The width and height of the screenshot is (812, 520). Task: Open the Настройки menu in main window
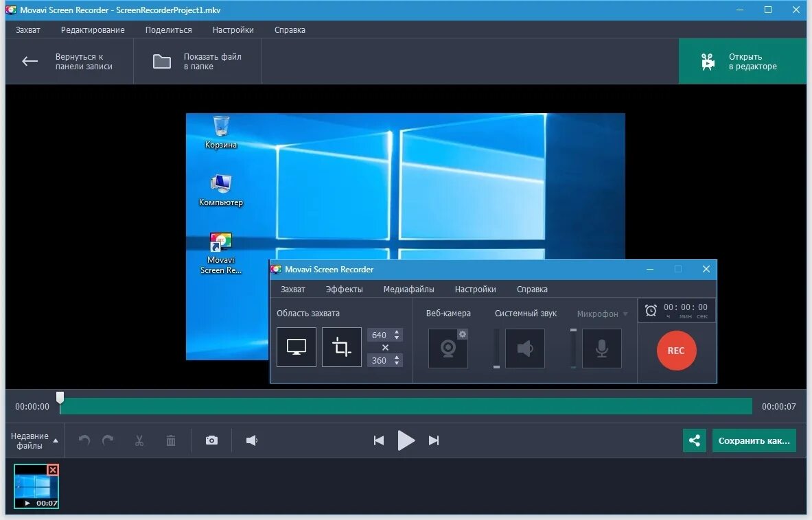tap(233, 30)
